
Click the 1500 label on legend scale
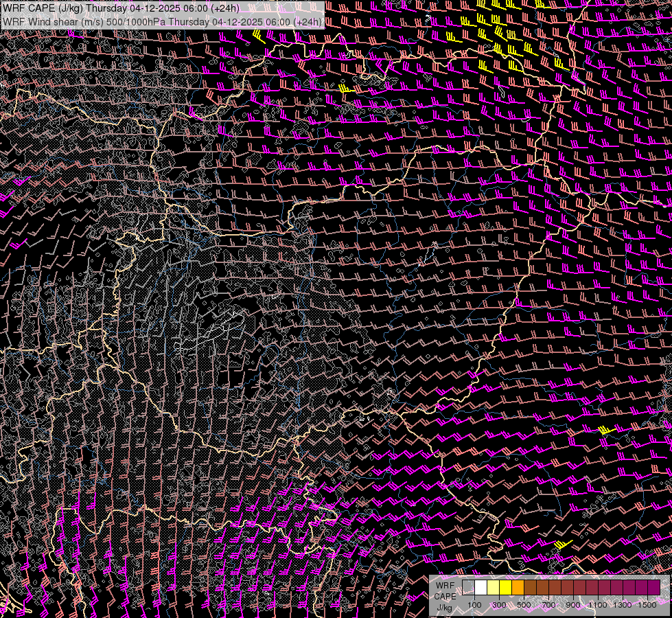tap(647, 604)
